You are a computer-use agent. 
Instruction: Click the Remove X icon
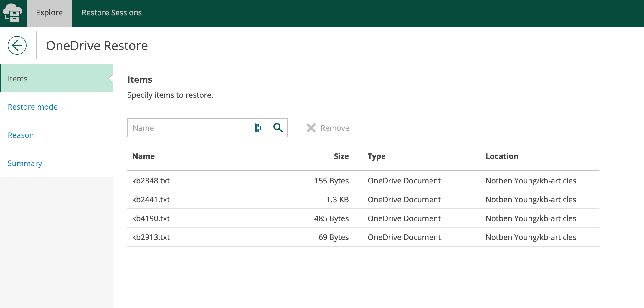311,128
